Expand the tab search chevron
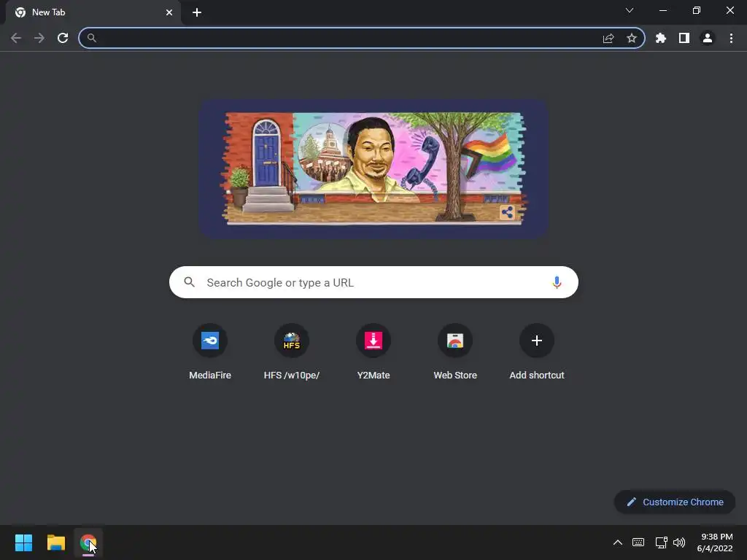This screenshot has height=560, width=747. pos(630,10)
